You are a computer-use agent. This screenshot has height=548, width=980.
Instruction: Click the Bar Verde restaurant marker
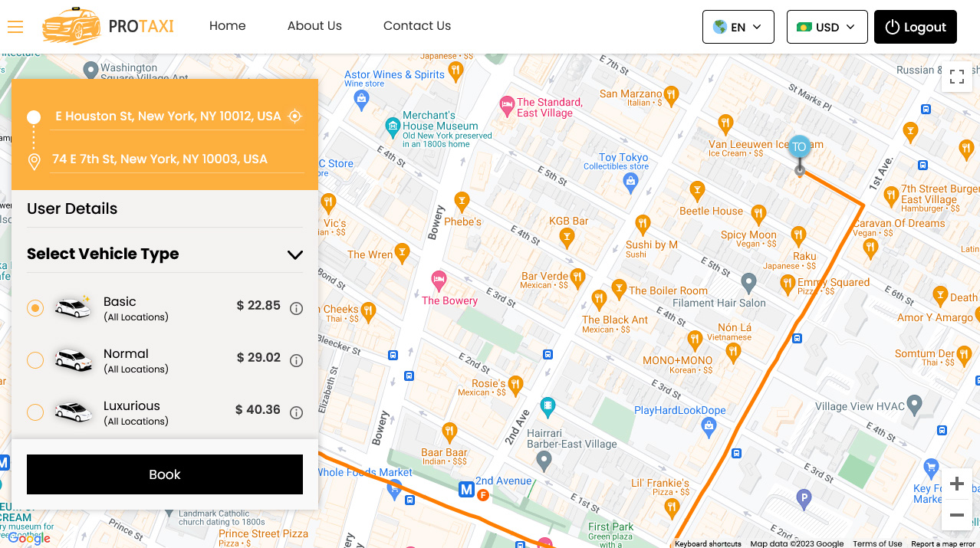tap(577, 277)
